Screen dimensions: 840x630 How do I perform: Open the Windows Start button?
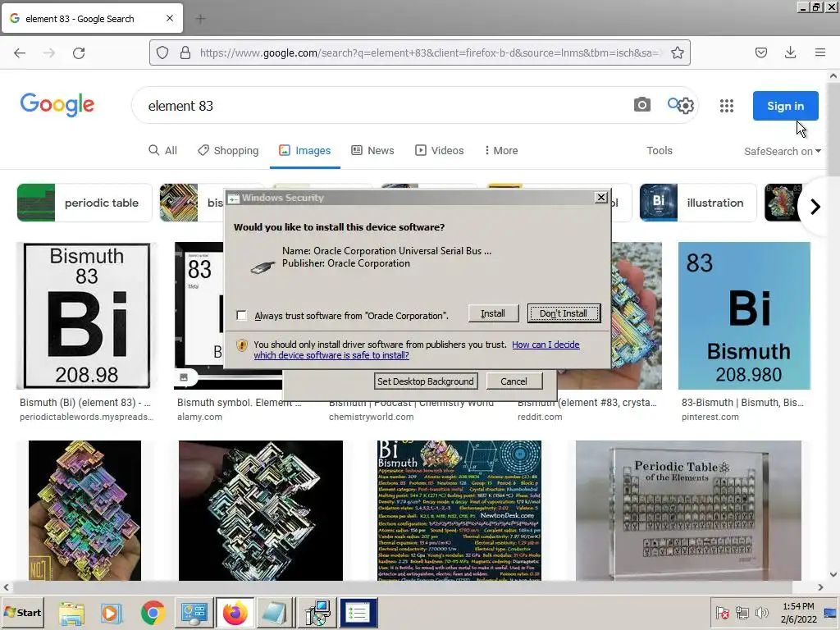tap(22, 612)
